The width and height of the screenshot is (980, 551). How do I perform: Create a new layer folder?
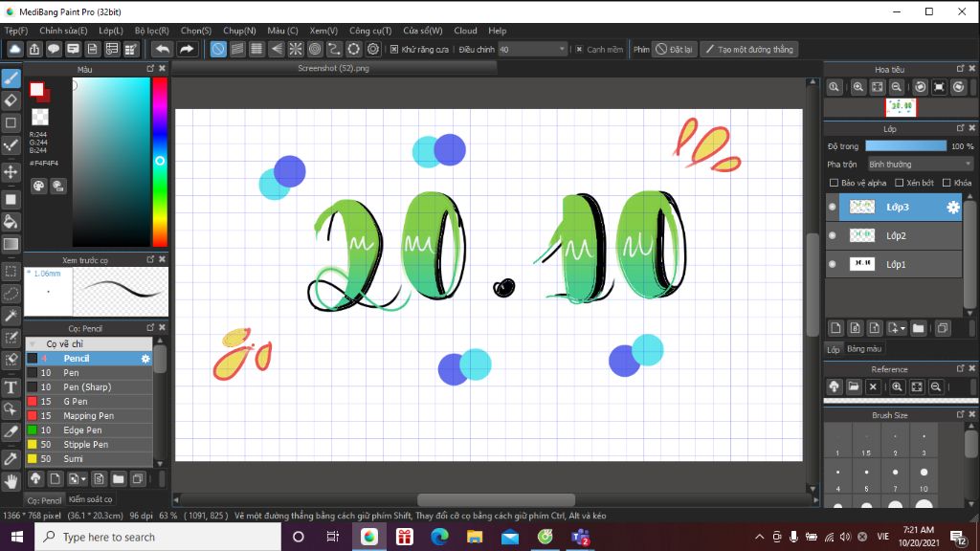pyautogui.click(x=918, y=328)
